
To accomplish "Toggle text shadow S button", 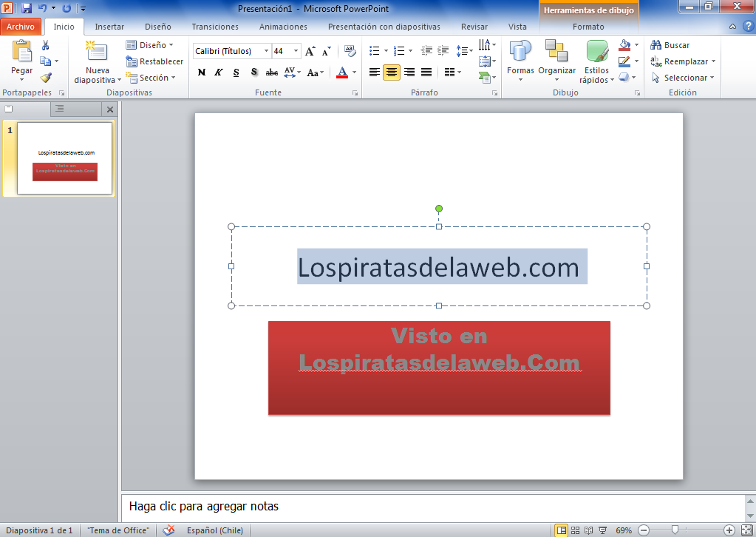I will tap(253, 72).
